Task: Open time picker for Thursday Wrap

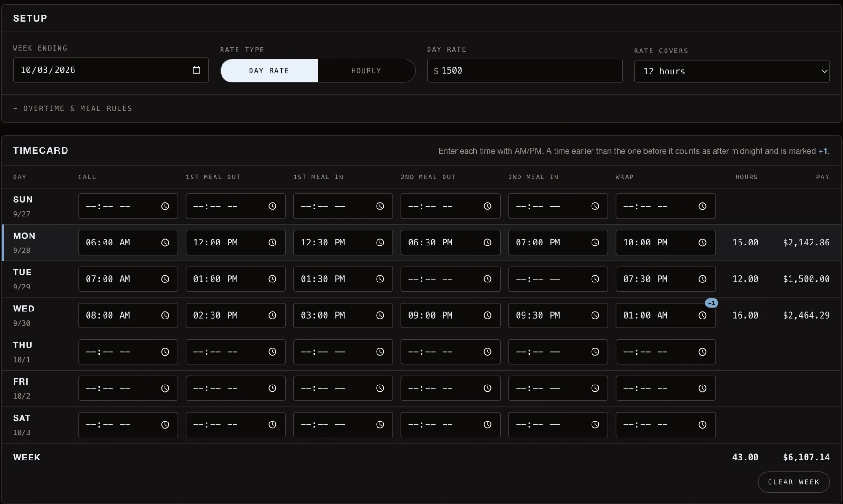Action: click(702, 352)
